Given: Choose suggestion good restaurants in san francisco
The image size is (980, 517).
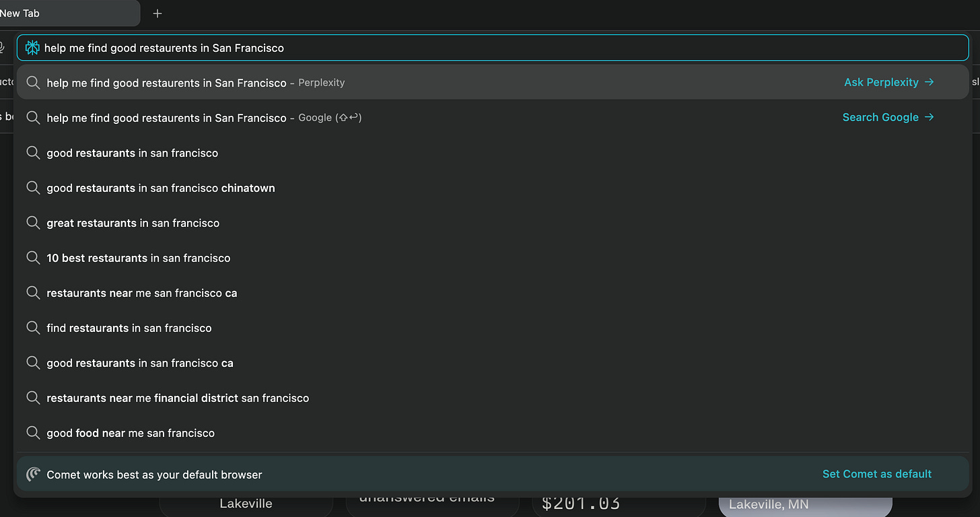Looking at the screenshot, I should pyautogui.click(x=493, y=153).
